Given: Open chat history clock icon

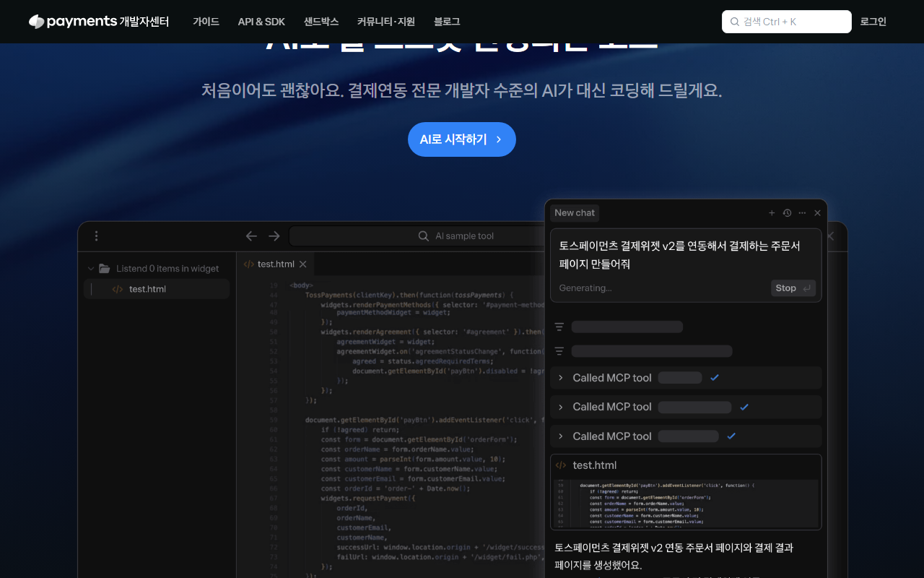Looking at the screenshot, I should coord(787,213).
